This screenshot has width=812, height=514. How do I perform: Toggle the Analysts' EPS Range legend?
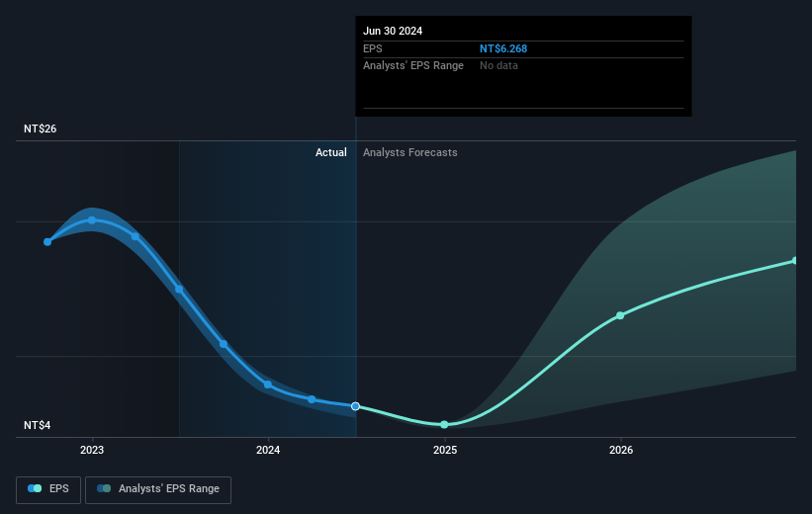click(x=158, y=489)
